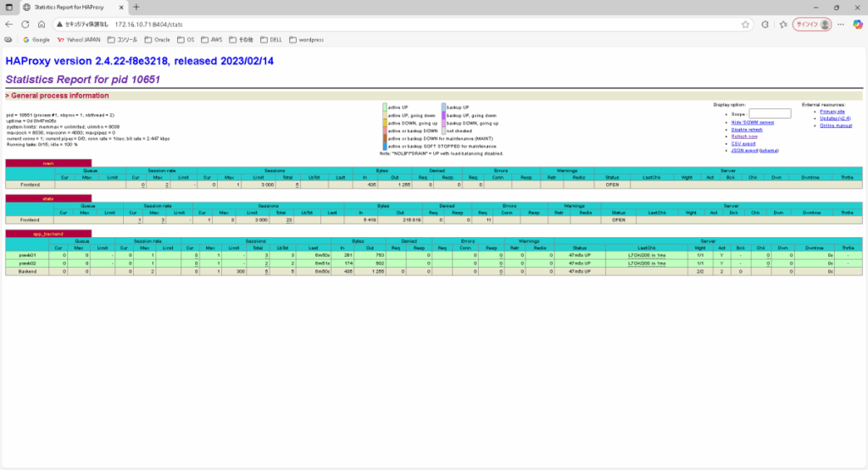This screenshot has width=868, height=470.
Task: Click the browser back arrow
Action: point(9,25)
